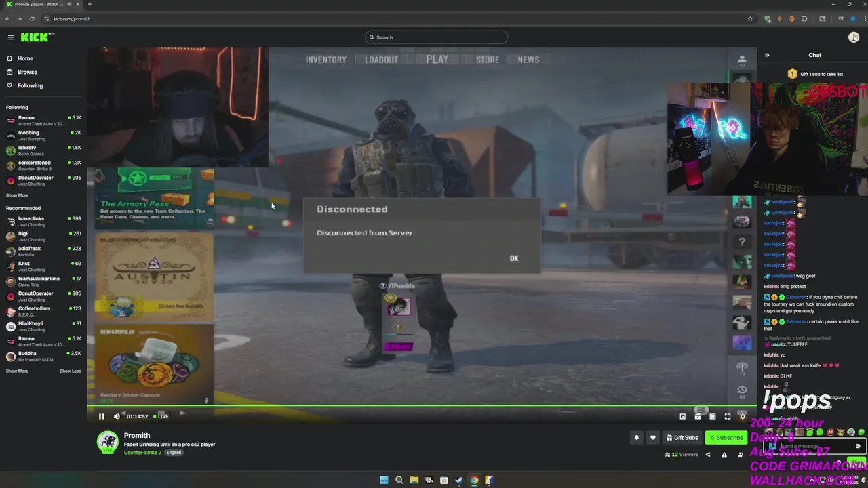Viewport: 868px width, 488px height.
Task: Open user profile avatar menu
Action: [854, 37]
